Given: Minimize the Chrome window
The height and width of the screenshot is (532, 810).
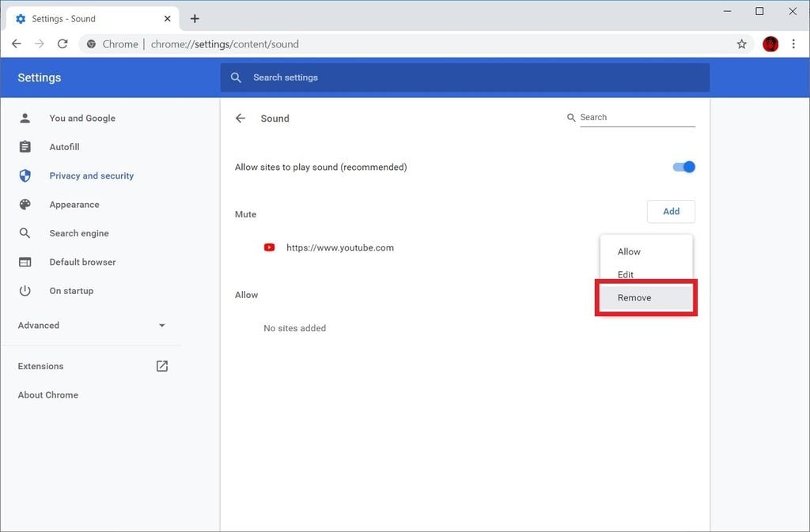Looking at the screenshot, I should [x=728, y=11].
